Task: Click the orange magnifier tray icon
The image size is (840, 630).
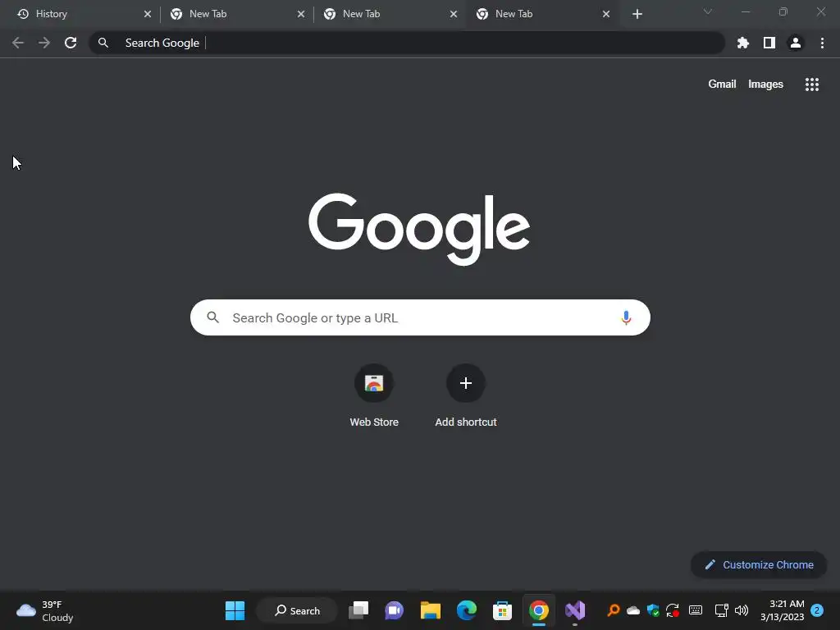Action: click(614, 610)
